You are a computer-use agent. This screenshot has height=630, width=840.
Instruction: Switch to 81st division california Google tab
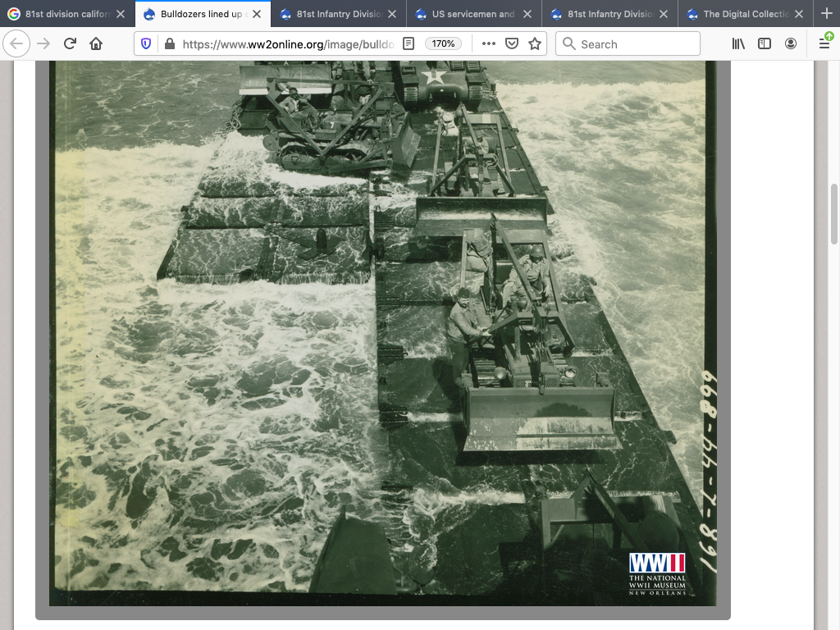[62, 14]
